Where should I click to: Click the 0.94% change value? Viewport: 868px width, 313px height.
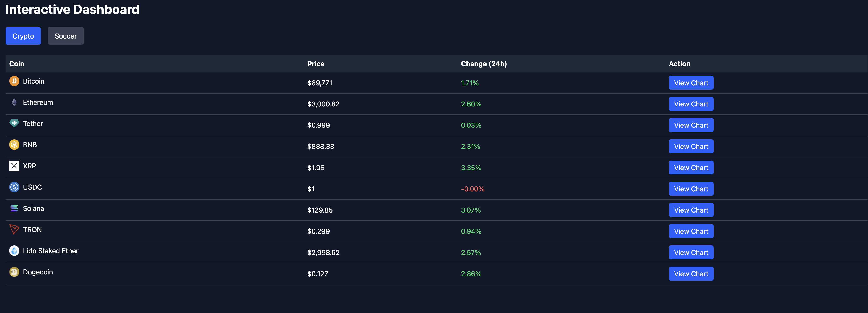click(x=471, y=232)
